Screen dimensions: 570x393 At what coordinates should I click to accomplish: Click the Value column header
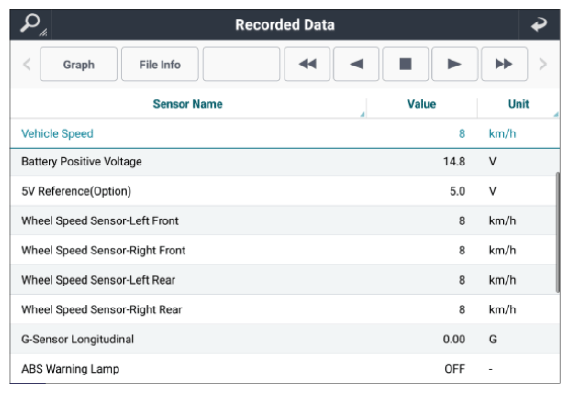pos(422,104)
